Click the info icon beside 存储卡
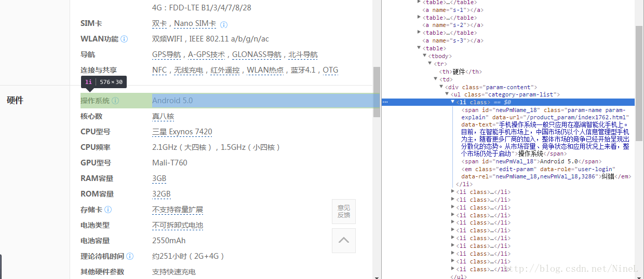 (108, 210)
